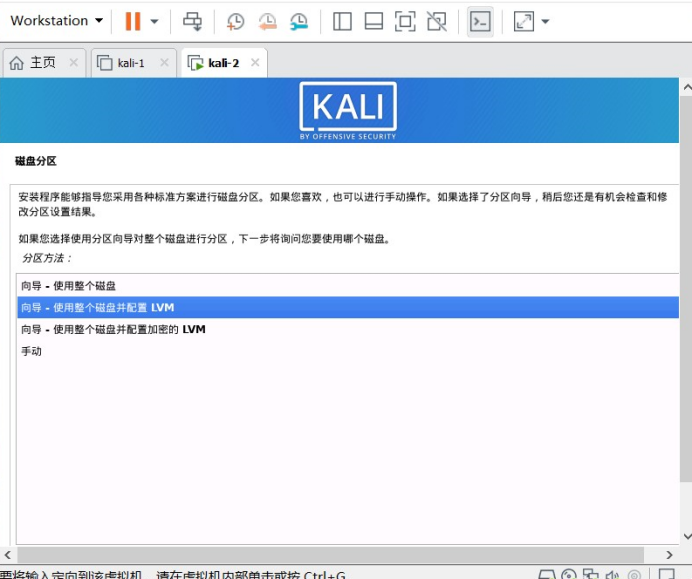Viewport: 692px width, 579px height.
Task: Select 向导 - 使用整个磁盘 partition option
Action: [348, 286]
